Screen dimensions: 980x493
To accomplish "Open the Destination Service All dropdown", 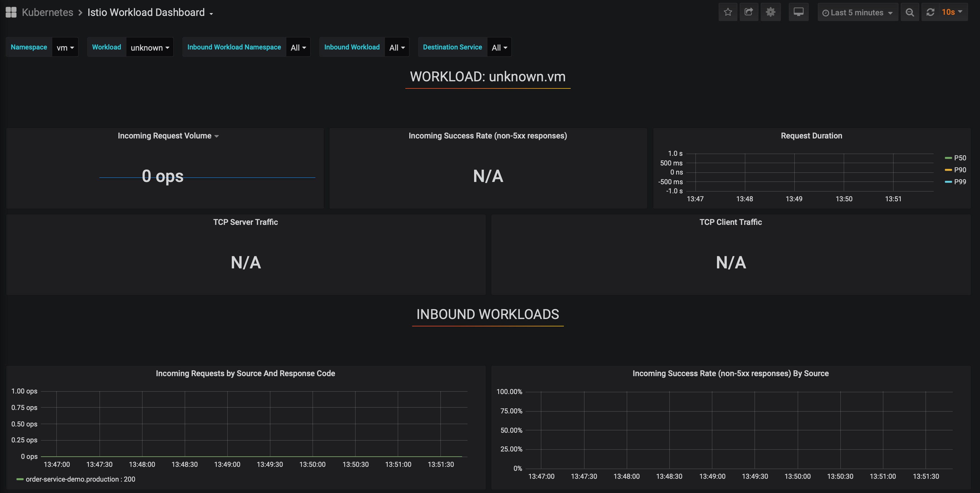I will 499,47.
